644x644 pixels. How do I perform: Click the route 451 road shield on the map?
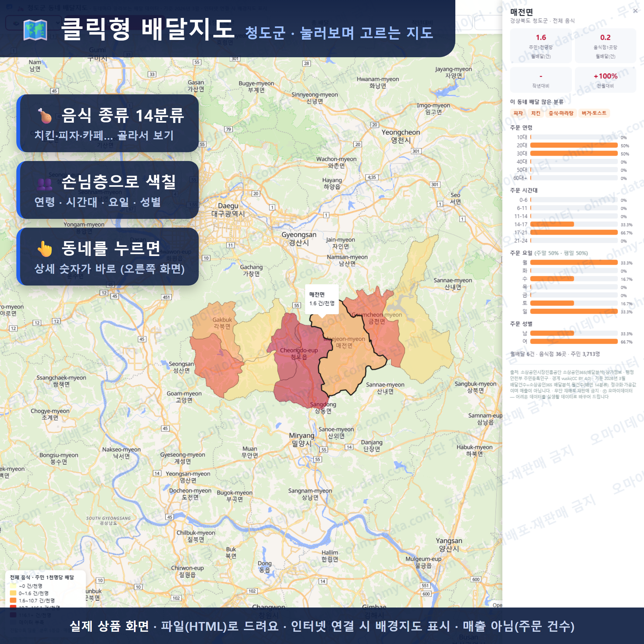tap(166, 297)
